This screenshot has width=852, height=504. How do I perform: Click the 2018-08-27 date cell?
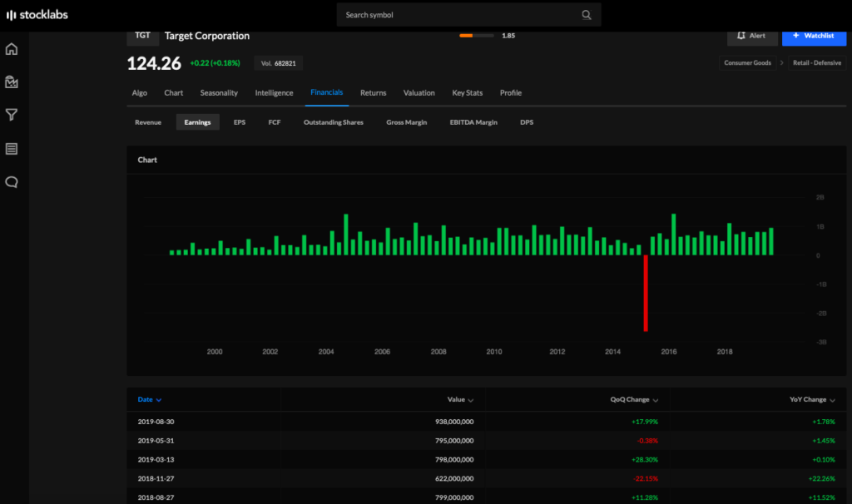tap(156, 497)
